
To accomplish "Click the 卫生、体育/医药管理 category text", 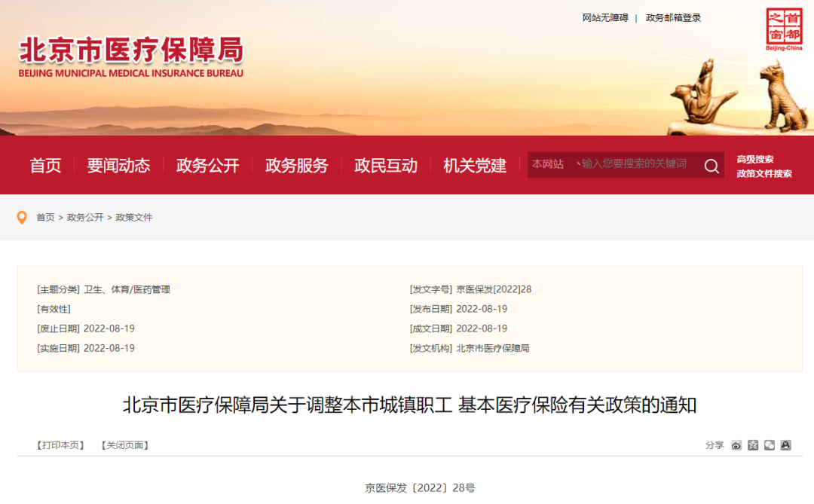I will point(127,289).
